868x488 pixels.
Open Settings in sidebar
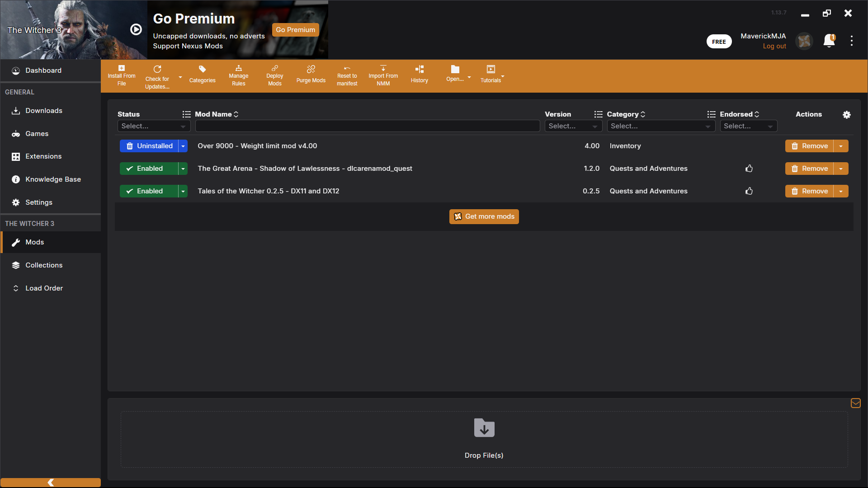tap(50, 202)
